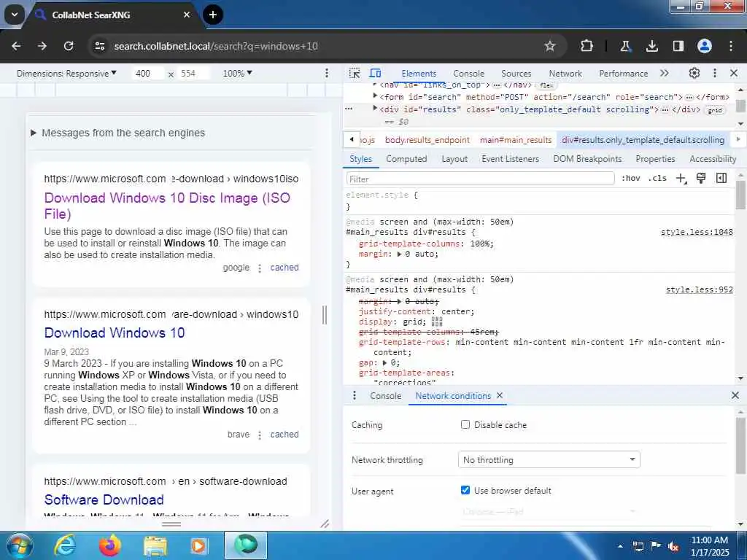The width and height of the screenshot is (747, 560).
Task: Bookmark this page with the star
Action: 550,46
